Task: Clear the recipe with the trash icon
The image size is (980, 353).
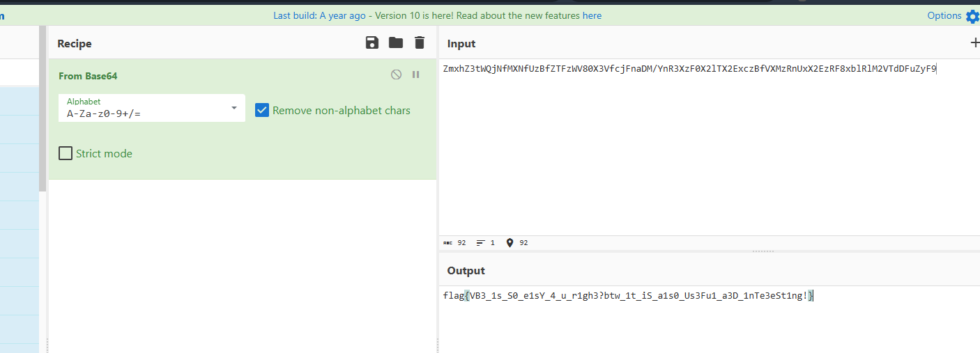Action: 419,43
